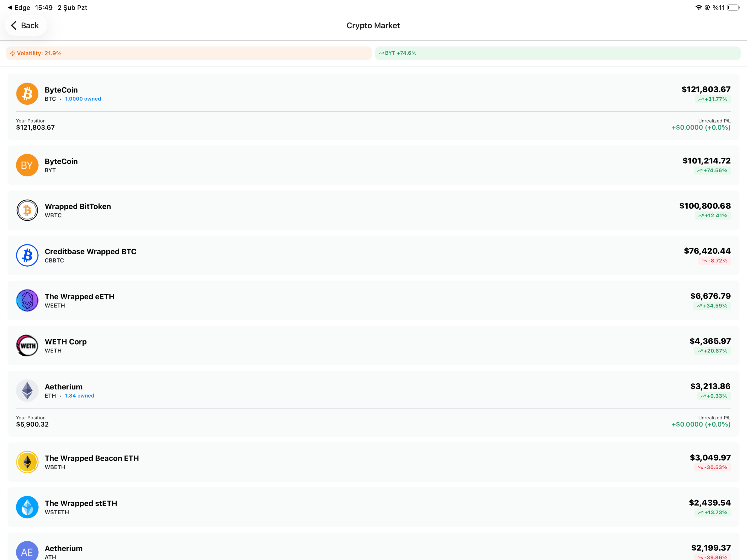Tap the Aetherium ETH diamond logo
The height and width of the screenshot is (560, 747).
(x=27, y=390)
